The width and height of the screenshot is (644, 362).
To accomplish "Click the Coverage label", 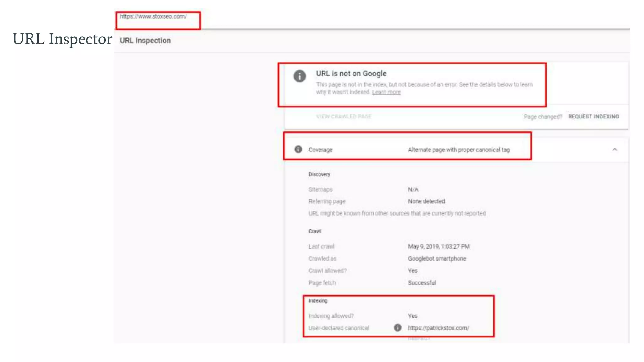I will click(320, 150).
